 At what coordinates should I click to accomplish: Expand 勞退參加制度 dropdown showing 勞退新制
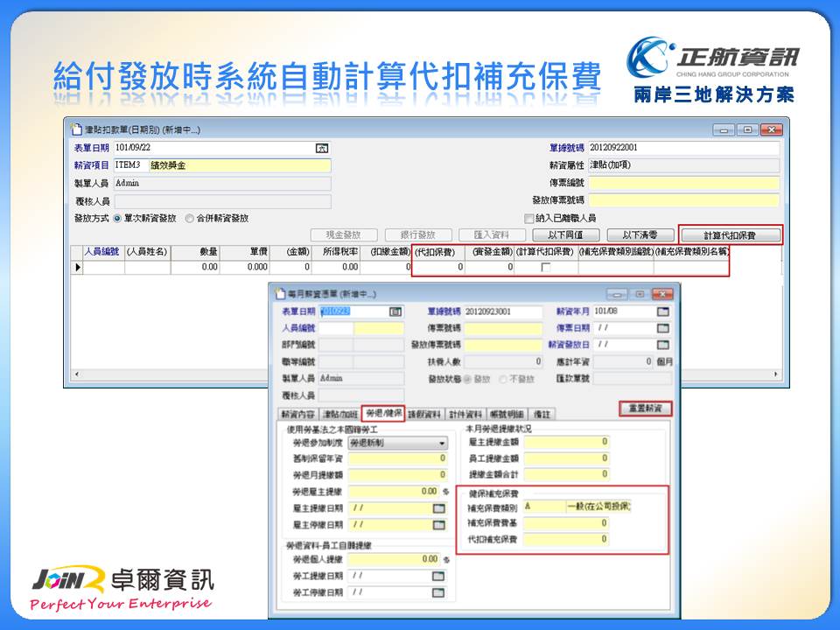pyautogui.click(x=442, y=444)
